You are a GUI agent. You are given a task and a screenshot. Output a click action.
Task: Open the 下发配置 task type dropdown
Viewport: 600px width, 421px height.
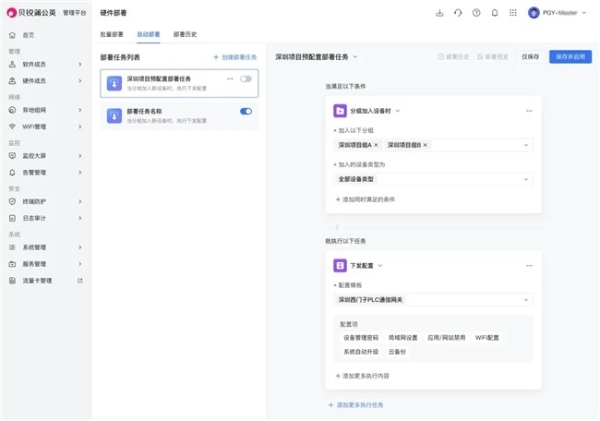tap(380, 266)
